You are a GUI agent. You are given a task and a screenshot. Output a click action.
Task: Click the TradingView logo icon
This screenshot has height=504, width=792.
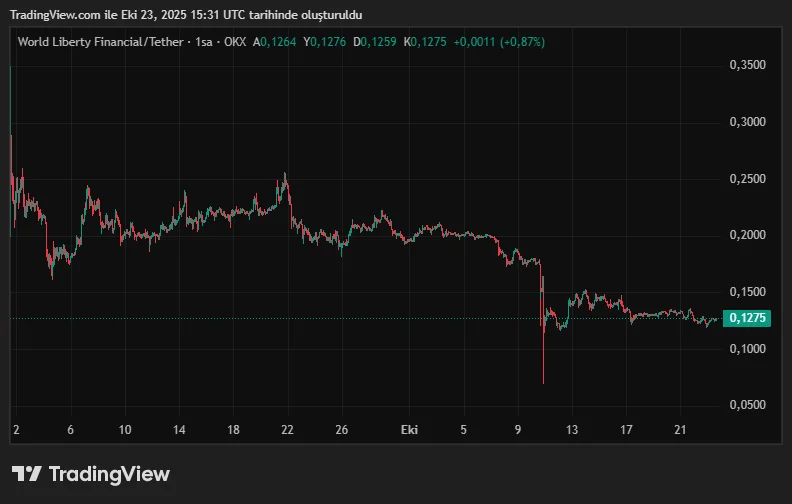26,473
